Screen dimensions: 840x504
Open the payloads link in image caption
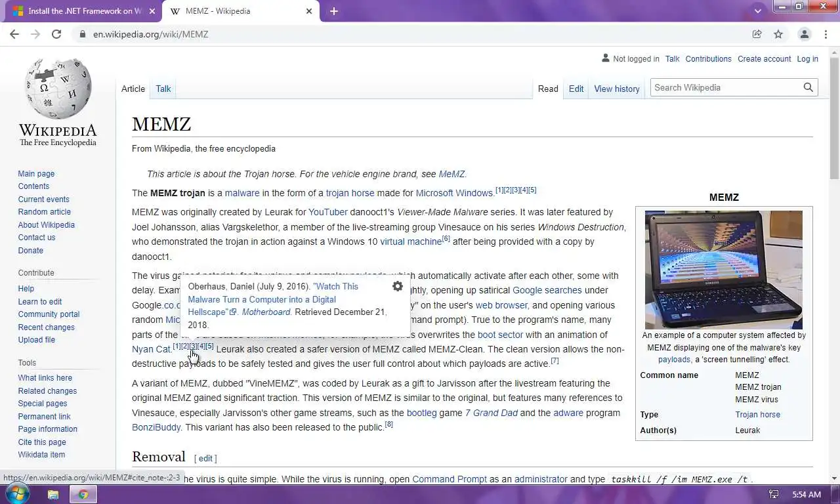pos(674,360)
